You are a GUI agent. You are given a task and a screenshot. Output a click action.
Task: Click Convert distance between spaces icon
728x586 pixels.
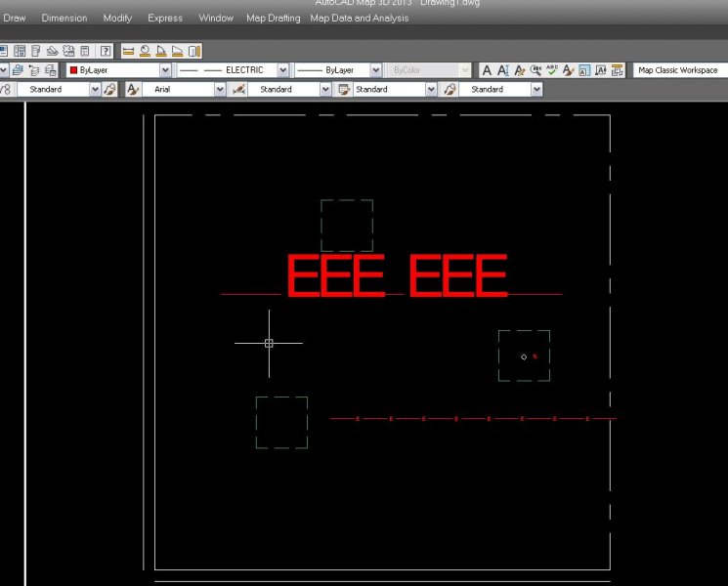(617, 70)
